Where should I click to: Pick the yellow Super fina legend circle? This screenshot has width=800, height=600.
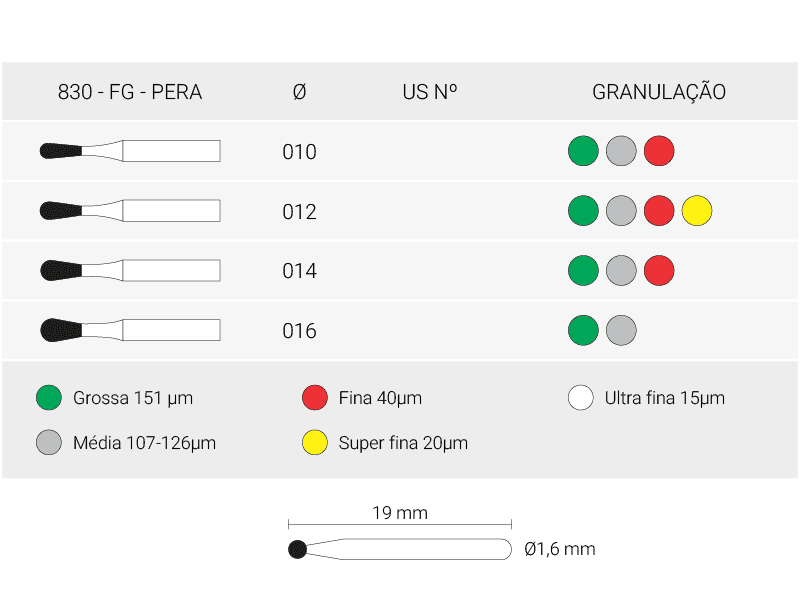(x=315, y=443)
